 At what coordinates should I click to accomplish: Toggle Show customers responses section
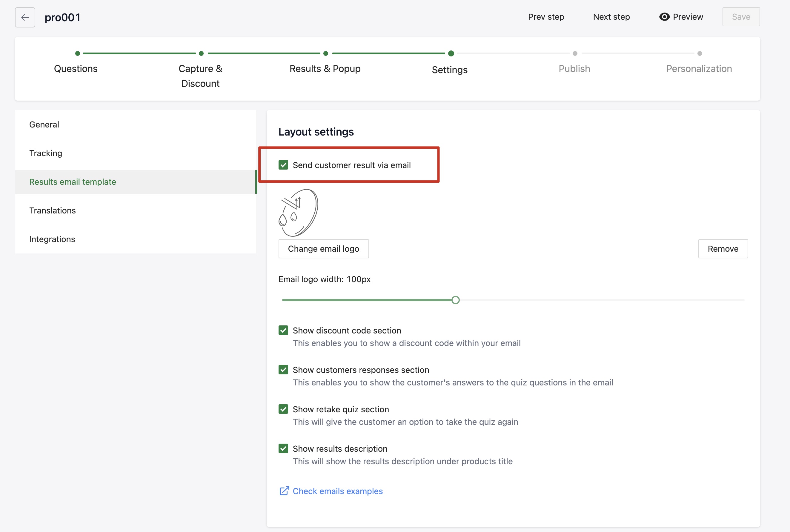coord(283,370)
